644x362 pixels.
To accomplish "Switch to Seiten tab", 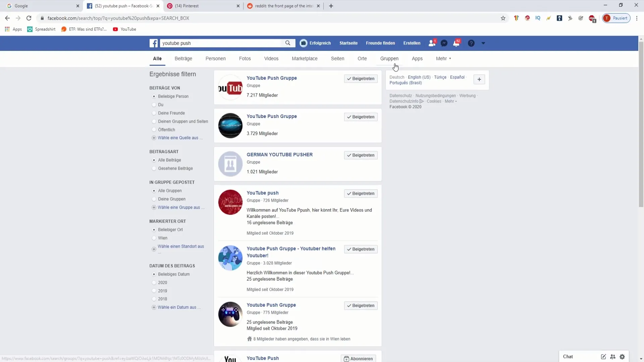I will [x=337, y=59].
